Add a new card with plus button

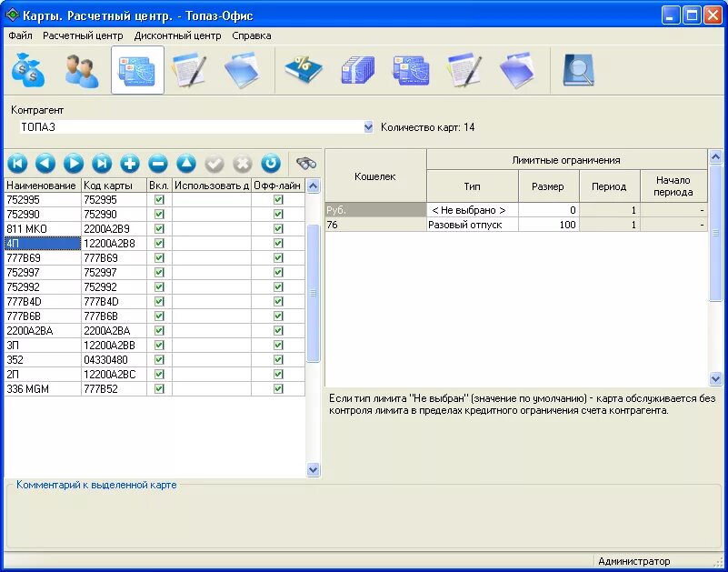130,164
